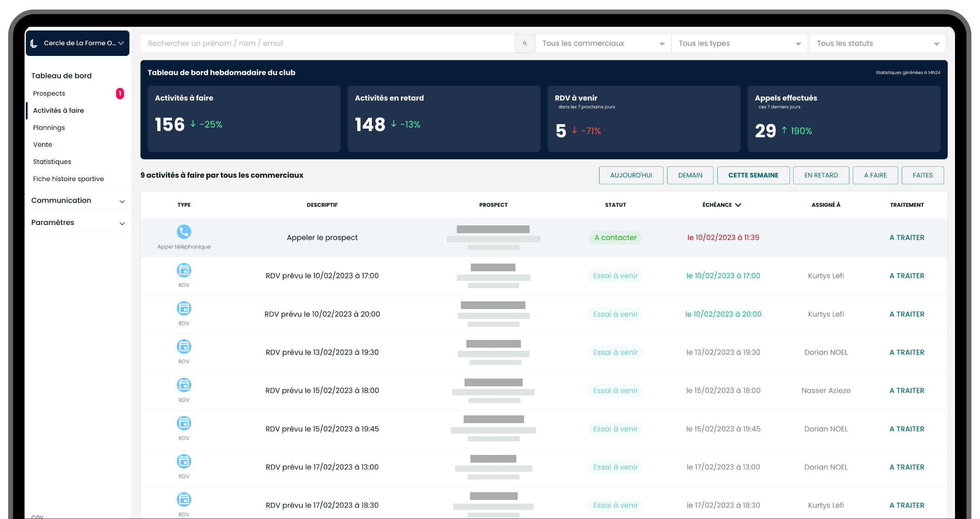
Task: Click the search field for prénom / nom / email
Action: (327, 43)
